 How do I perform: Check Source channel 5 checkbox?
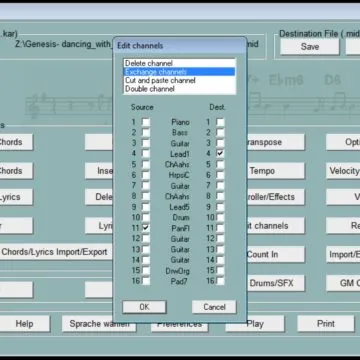(x=146, y=164)
